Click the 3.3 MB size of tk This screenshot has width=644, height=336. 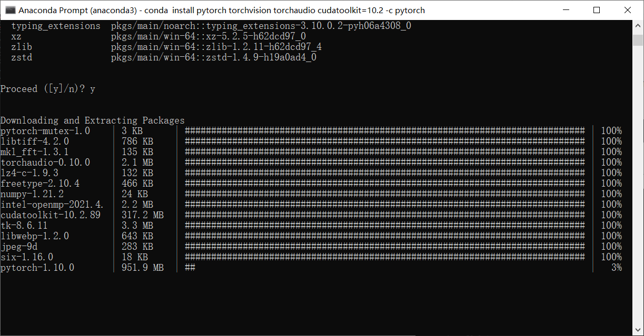[x=137, y=226]
